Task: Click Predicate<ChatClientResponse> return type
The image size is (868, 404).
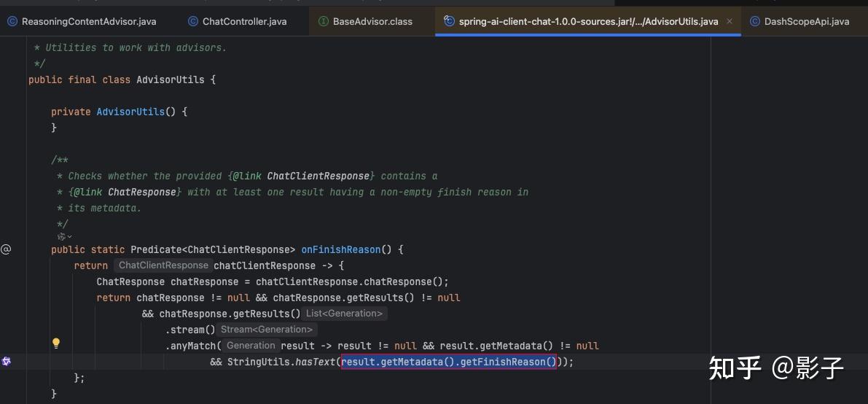Action: click(x=213, y=250)
